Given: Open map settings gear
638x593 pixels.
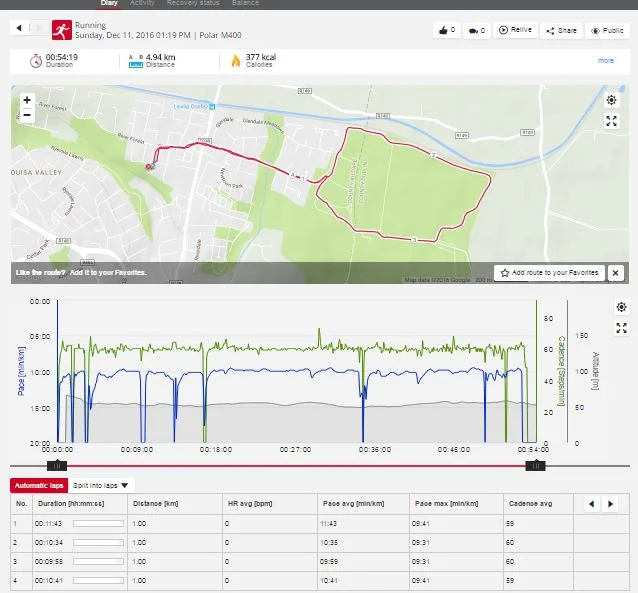Looking at the screenshot, I should 611,100.
